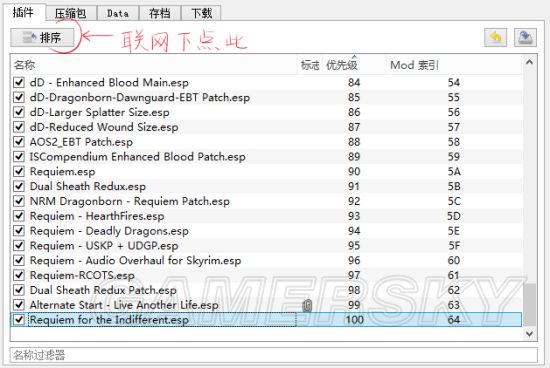This screenshot has width=550, height=368.
Task: Click the scrollbar up arrow
Action: coord(529,62)
